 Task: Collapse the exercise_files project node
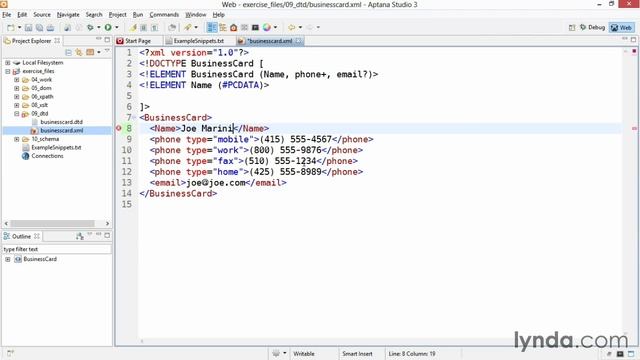pos(8,71)
